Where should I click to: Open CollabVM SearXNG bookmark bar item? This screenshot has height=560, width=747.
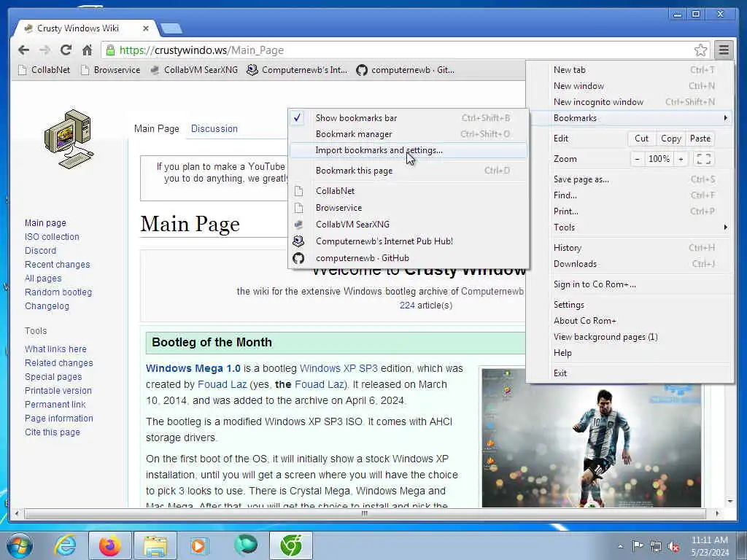point(194,70)
